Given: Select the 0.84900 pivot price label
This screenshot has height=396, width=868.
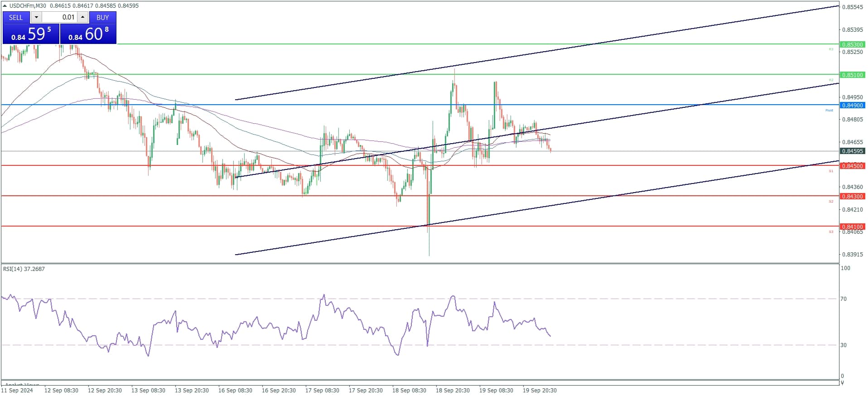Looking at the screenshot, I should [x=852, y=105].
